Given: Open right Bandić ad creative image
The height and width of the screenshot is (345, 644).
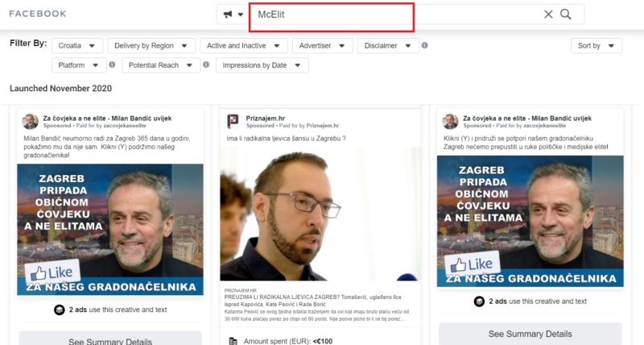Looking at the screenshot, I should click(530, 221).
